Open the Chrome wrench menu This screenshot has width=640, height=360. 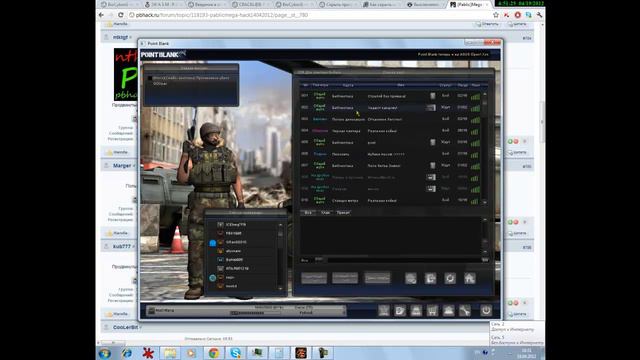pos(539,15)
